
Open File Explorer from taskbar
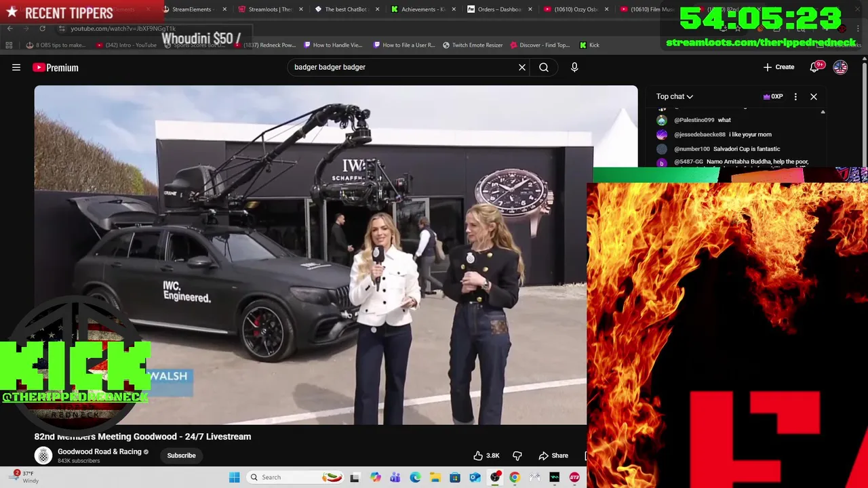435,477
